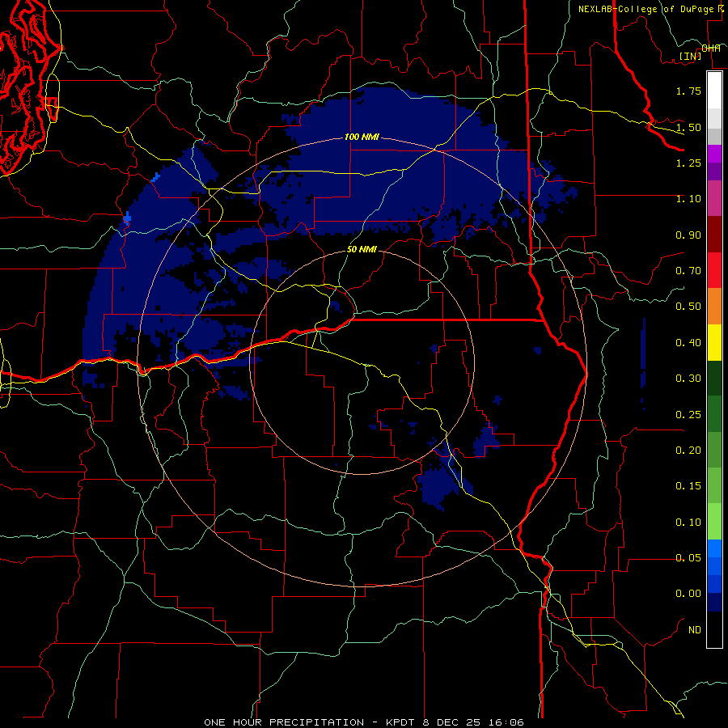The width and height of the screenshot is (728, 728).
Task: Select the bright red swatch beside 0.70
Action: [x=714, y=270]
